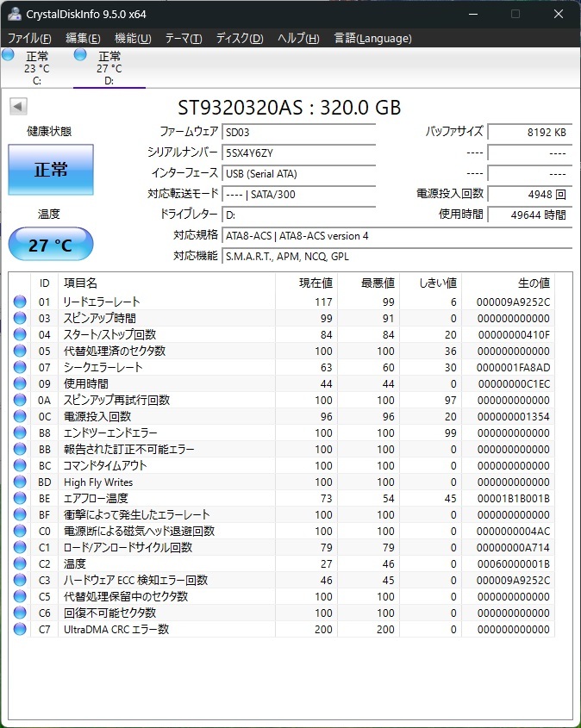
Task: Click raw value 00001B1B001B
Action: coord(513,498)
